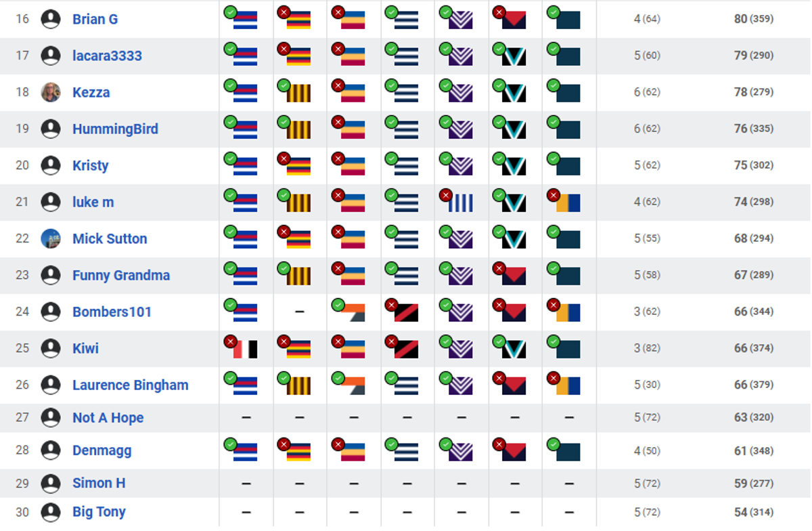Open Laurence Bingham's profile link
The width and height of the screenshot is (812, 531).
click(131, 385)
